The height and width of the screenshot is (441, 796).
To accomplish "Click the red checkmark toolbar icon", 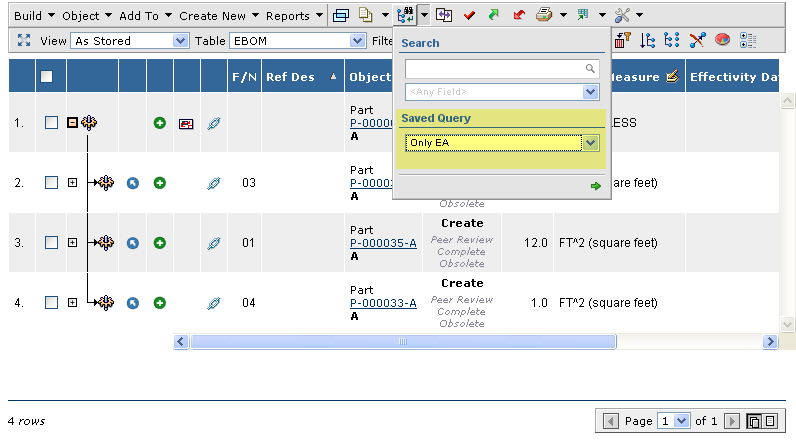I will click(x=469, y=16).
